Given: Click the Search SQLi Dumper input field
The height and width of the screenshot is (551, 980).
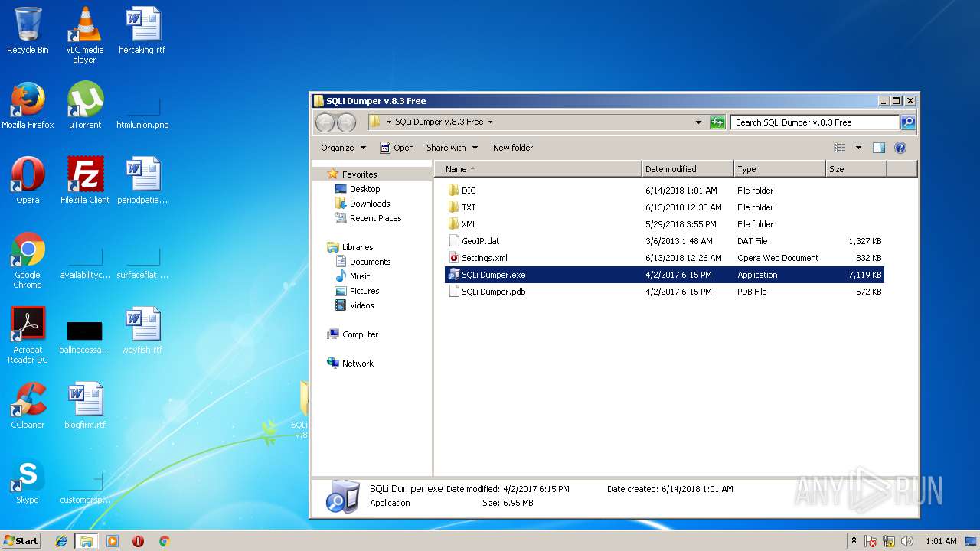Looking at the screenshot, I should 815,122.
